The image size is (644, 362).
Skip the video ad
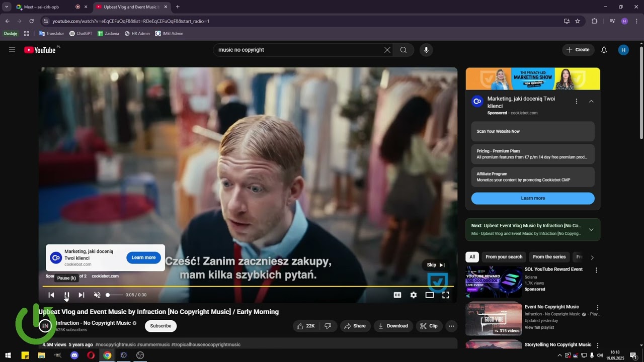point(436,265)
